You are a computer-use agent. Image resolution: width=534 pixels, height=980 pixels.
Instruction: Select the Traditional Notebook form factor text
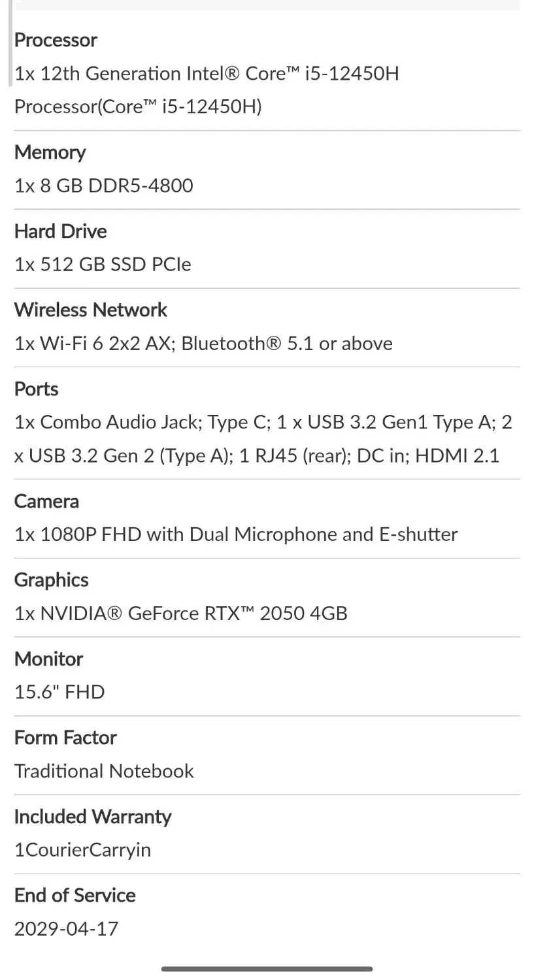pyautogui.click(x=104, y=771)
